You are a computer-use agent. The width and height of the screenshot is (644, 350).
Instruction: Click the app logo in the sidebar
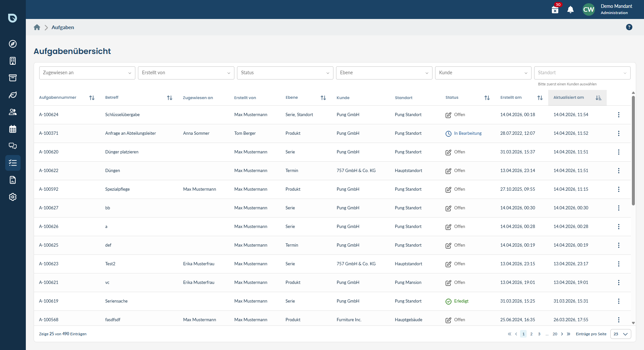pyautogui.click(x=13, y=18)
